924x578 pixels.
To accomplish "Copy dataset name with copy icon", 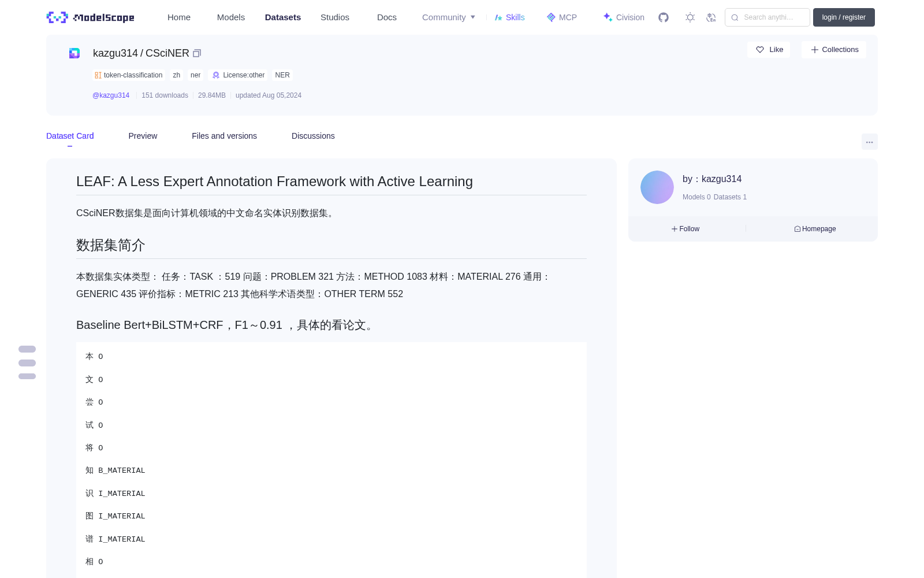I will pos(197,53).
